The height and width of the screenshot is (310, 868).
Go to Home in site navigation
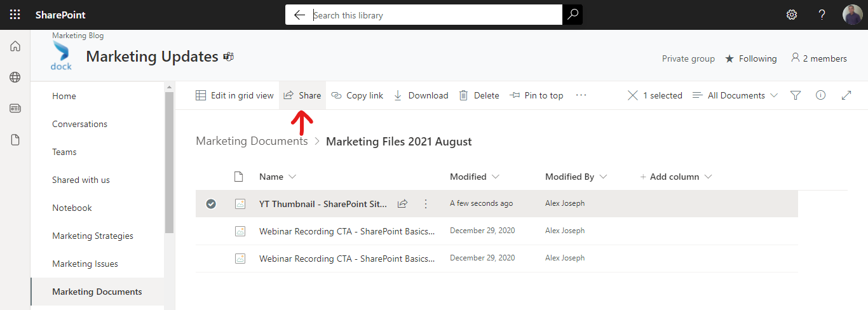64,96
